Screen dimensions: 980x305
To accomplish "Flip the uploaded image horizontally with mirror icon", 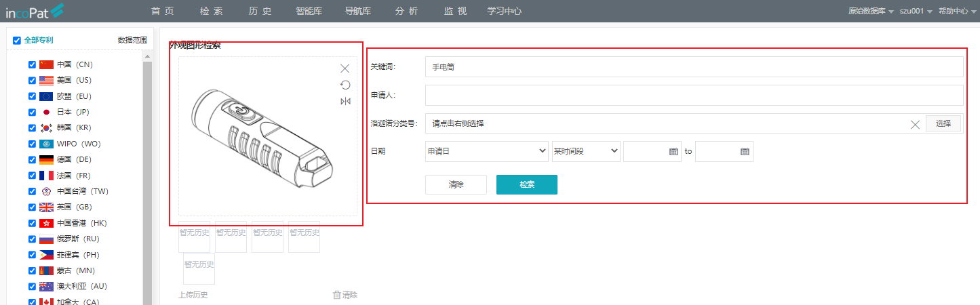I will pyautogui.click(x=345, y=102).
